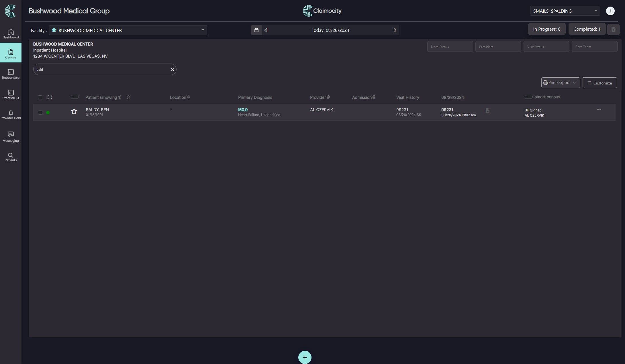Viewport: 625px width, 364px height.
Task: Open the I50.9 diagnosis link
Action: [243, 110]
